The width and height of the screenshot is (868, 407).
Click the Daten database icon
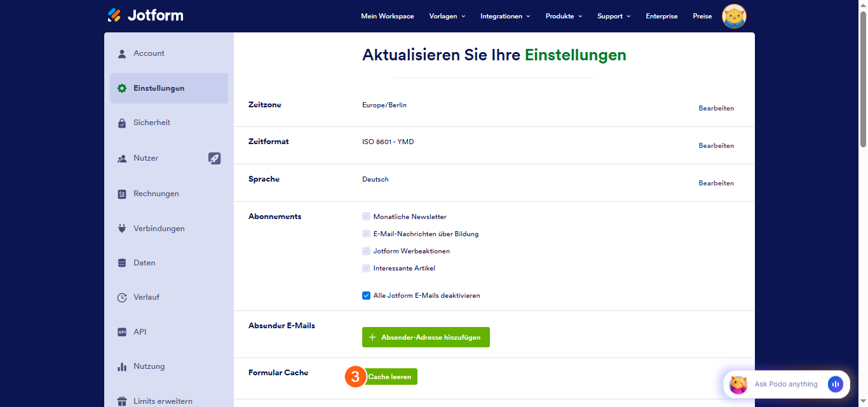tap(121, 262)
